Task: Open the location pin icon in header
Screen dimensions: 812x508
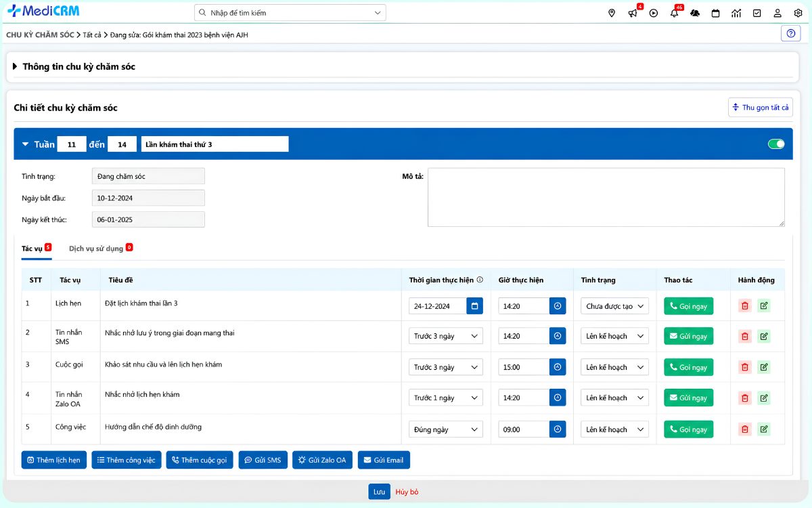Action: tap(612, 13)
